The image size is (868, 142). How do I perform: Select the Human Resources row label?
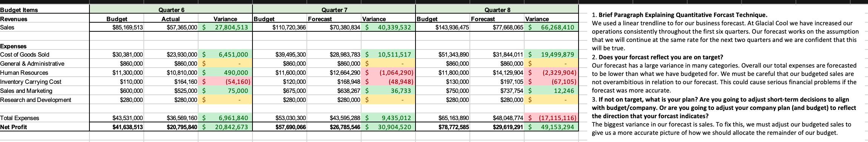coord(45,73)
